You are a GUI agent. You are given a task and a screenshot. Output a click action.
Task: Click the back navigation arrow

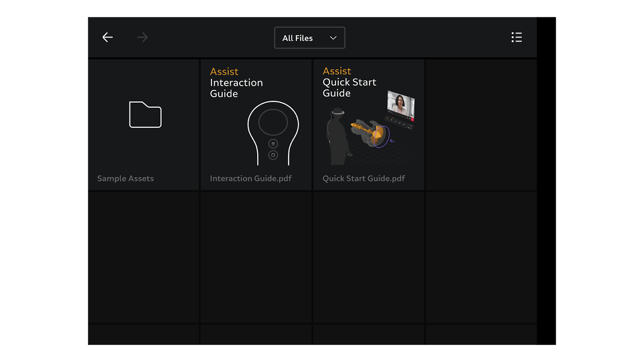tap(107, 37)
